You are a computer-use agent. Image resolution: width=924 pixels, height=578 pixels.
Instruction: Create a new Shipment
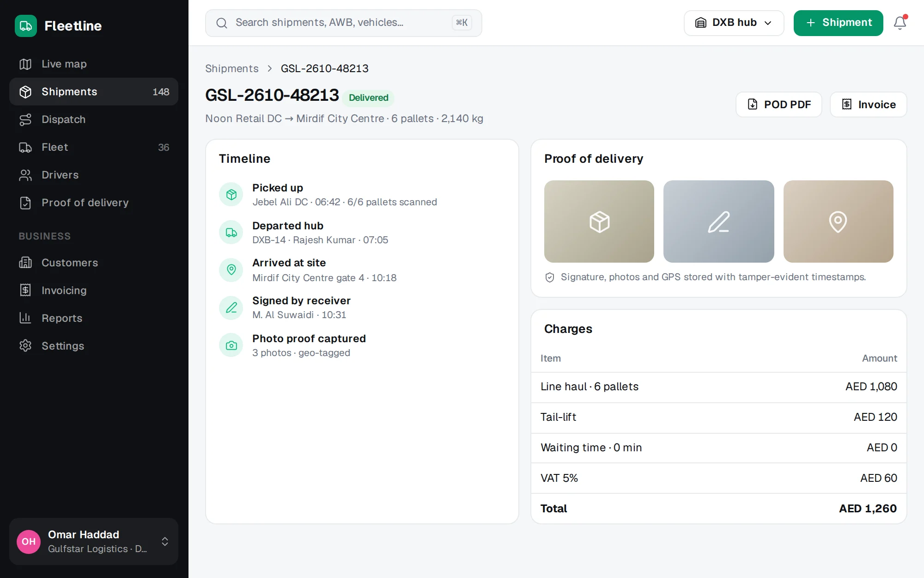[838, 23]
